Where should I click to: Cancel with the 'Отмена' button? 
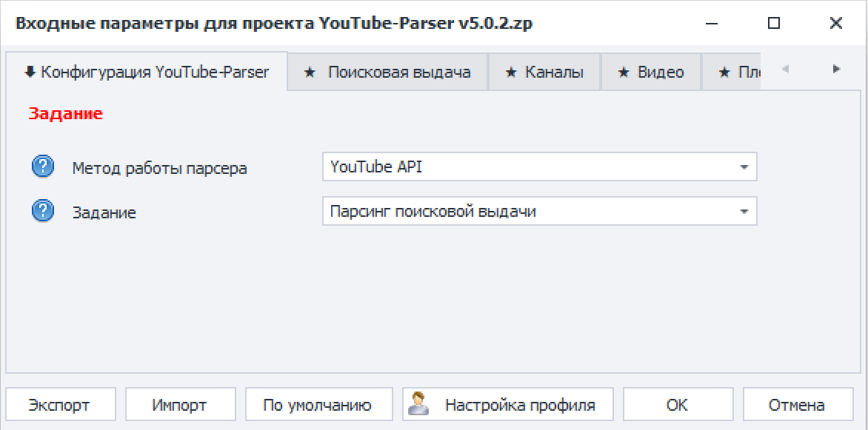pos(797,405)
